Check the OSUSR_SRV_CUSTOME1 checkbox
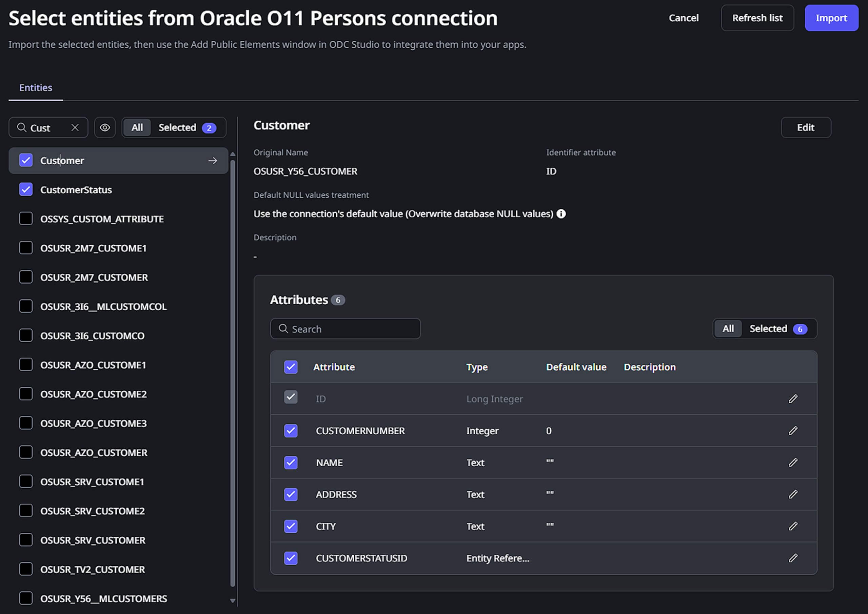868x614 pixels. (x=26, y=481)
